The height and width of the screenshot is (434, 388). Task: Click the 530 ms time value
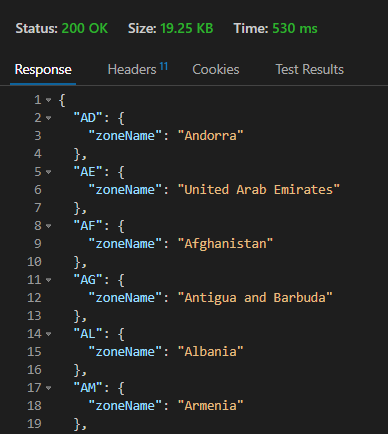(295, 29)
